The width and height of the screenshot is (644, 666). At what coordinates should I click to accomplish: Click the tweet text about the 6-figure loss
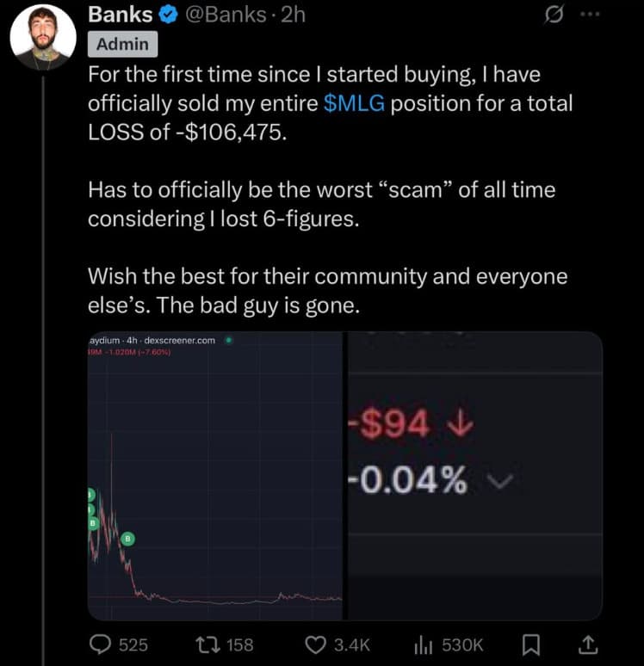(327, 204)
